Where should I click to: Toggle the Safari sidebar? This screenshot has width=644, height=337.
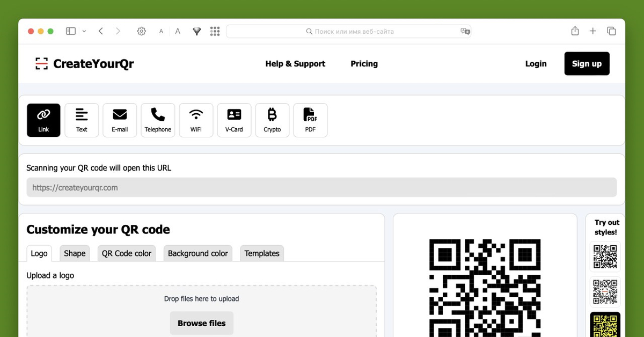[x=71, y=31]
